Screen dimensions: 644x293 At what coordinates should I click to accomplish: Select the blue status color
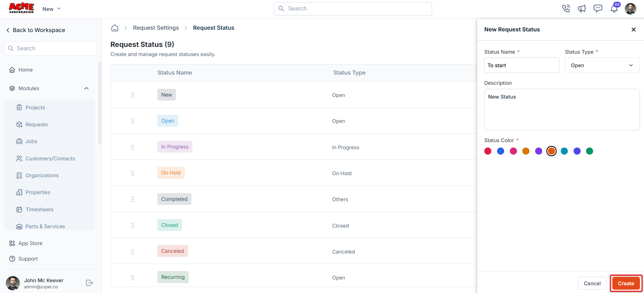pyautogui.click(x=500, y=151)
